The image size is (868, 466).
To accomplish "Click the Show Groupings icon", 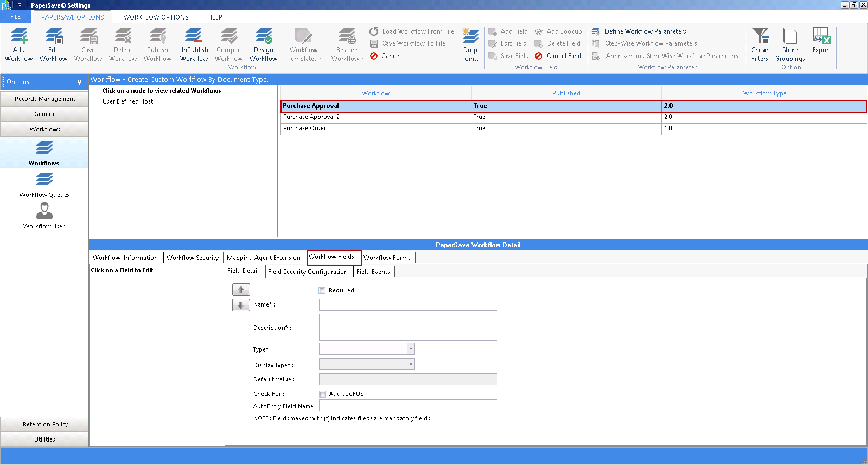I will click(790, 44).
